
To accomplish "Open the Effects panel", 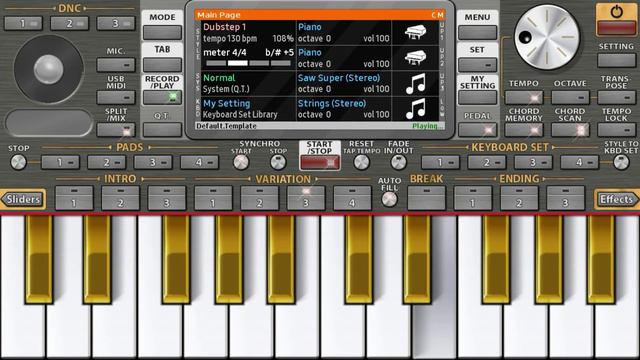I will [617, 199].
